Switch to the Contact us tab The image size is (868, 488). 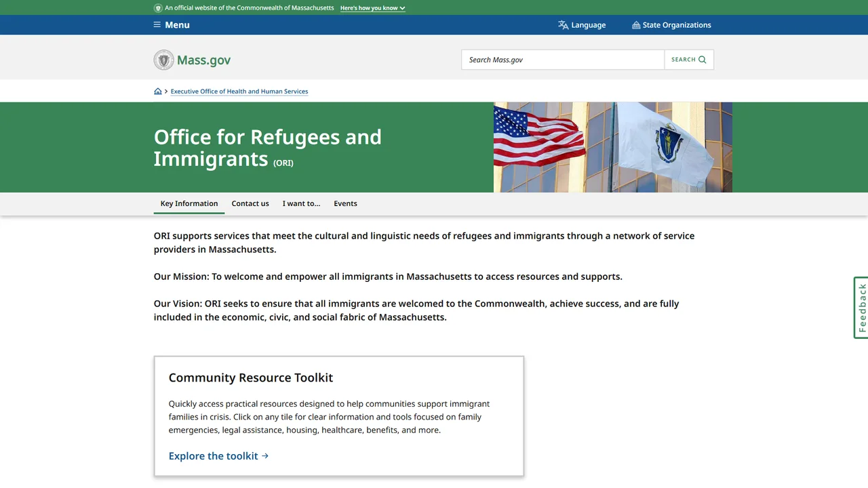point(250,203)
